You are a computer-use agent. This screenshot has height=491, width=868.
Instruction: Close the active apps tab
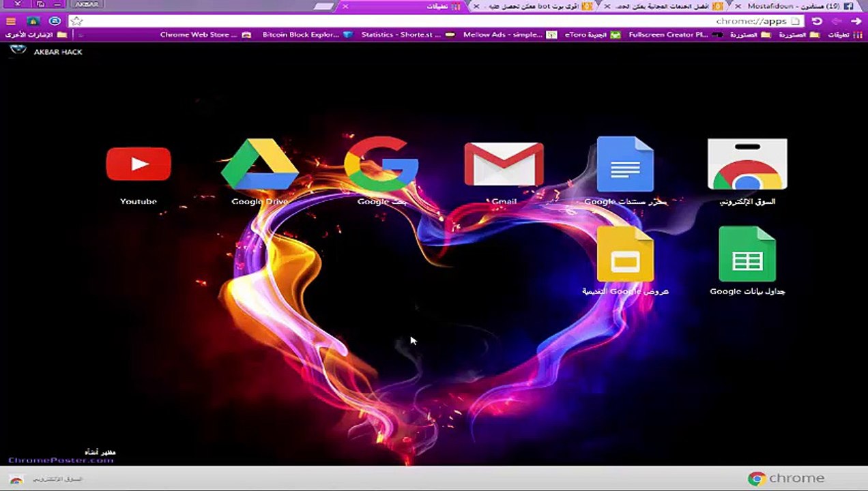(345, 6)
